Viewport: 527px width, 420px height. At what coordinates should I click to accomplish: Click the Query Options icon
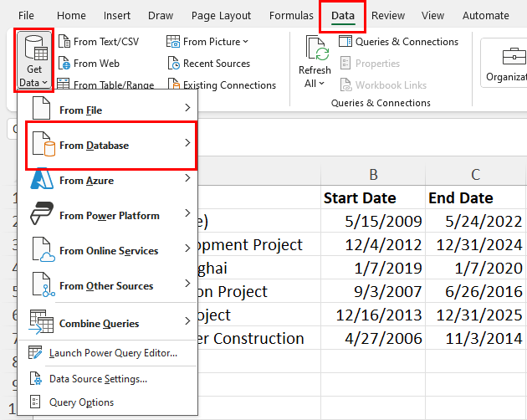35,402
